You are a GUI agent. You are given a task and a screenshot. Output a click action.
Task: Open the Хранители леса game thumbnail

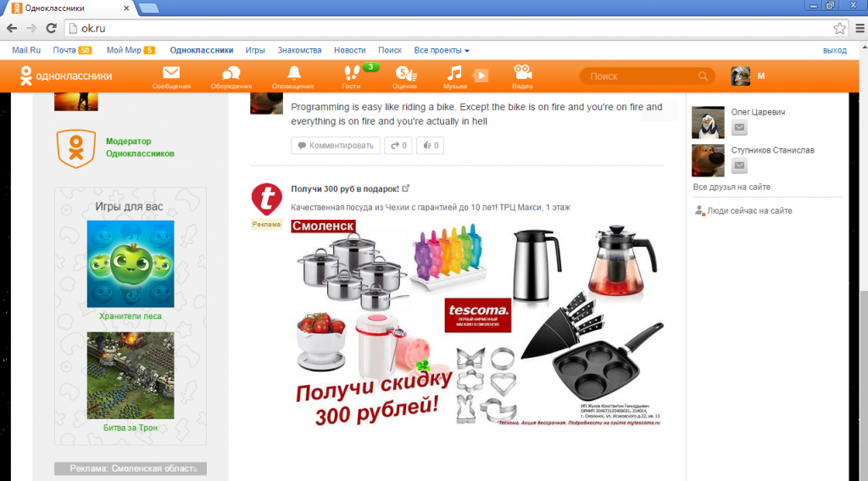(x=130, y=264)
